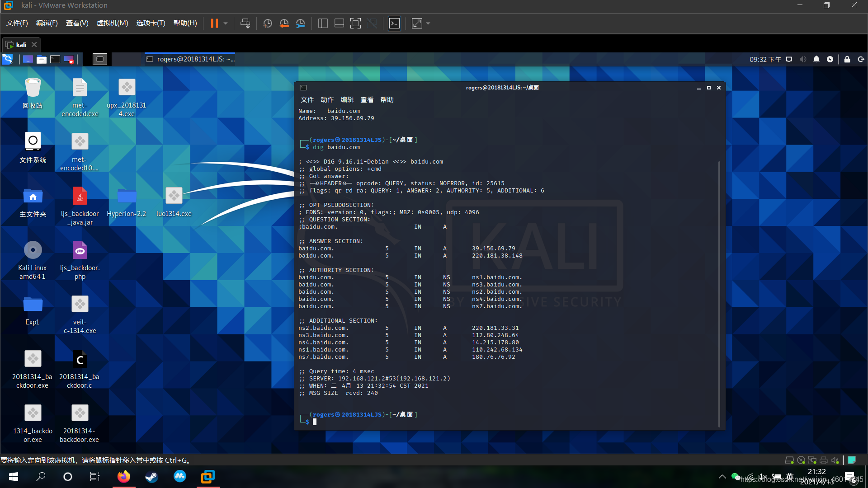Viewport: 868px width, 488px height.
Task: Open Kali notifications bell
Action: tap(816, 59)
